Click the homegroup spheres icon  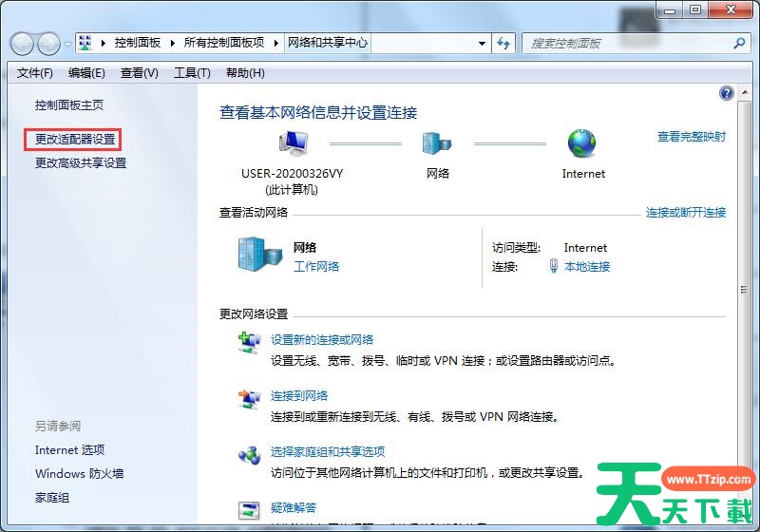(x=250, y=455)
